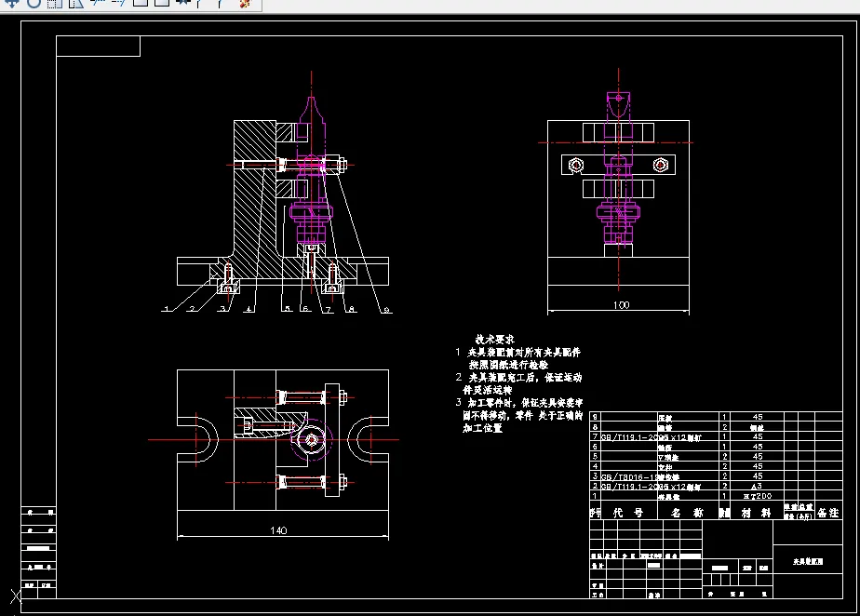860x616 pixels.
Task: Click the A3 material cell in row 2
Action: tap(757, 486)
